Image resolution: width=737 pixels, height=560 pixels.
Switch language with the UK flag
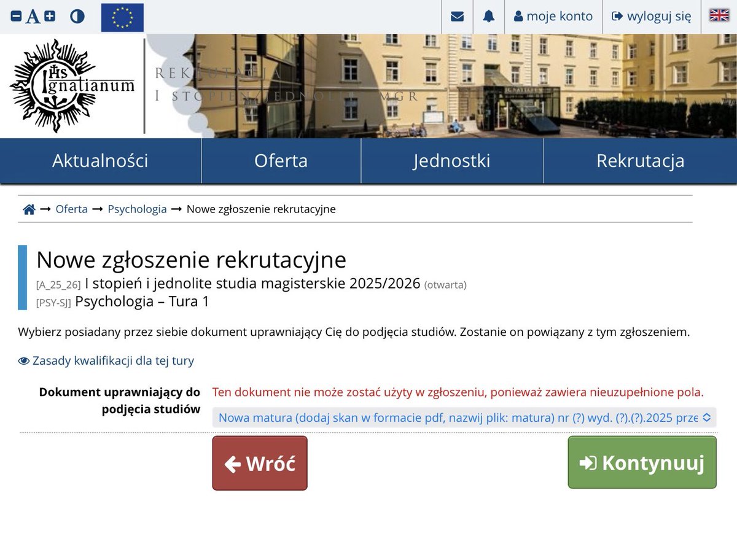[719, 15]
